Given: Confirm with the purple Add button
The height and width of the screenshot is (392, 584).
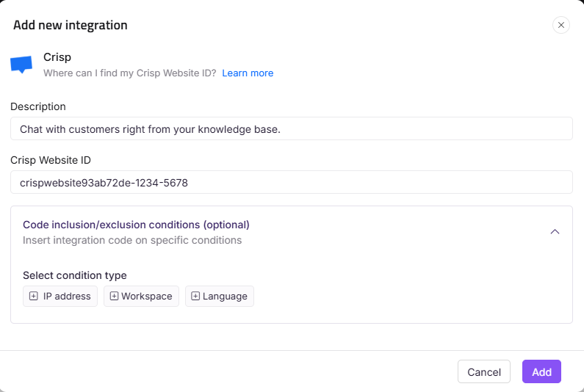Looking at the screenshot, I should tap(541, 371).
